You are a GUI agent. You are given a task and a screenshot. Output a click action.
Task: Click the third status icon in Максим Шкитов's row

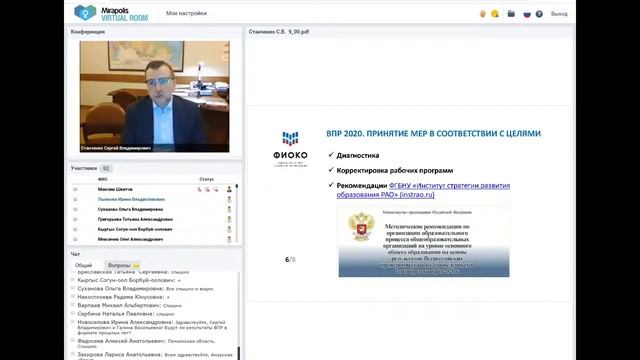tap(216, 189)
